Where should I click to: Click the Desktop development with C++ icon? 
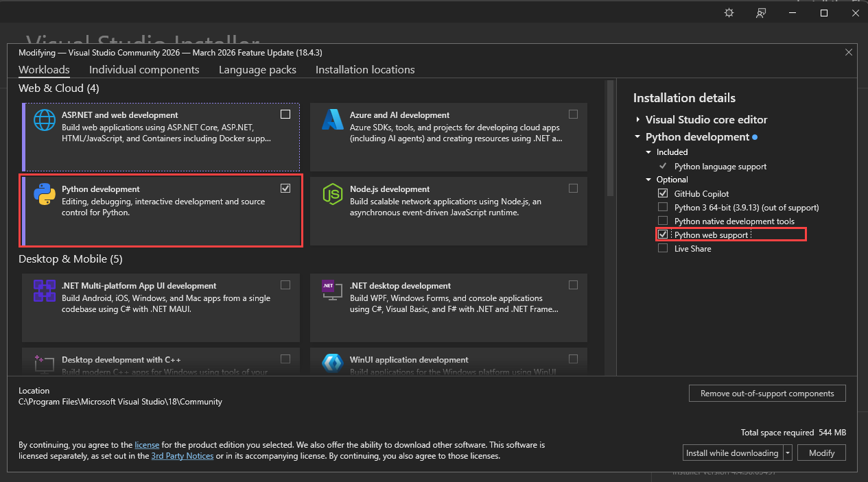(x=45, y=363)
